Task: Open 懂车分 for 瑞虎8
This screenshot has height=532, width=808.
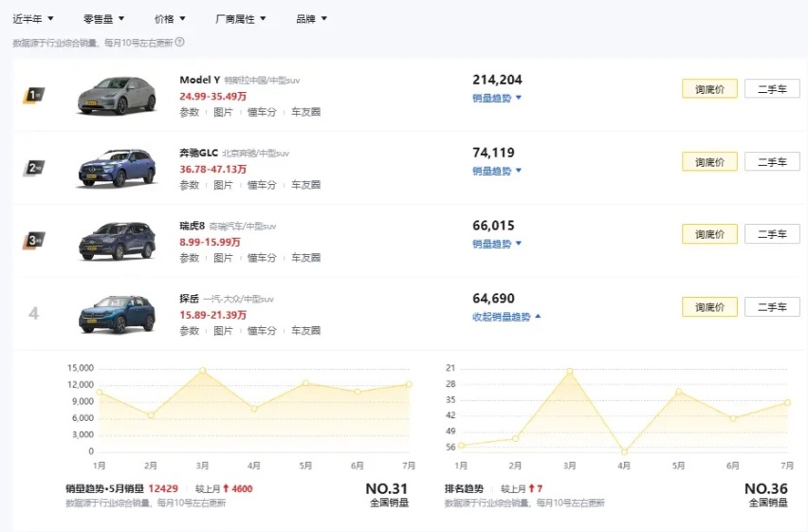Action: tap(262, 257)
